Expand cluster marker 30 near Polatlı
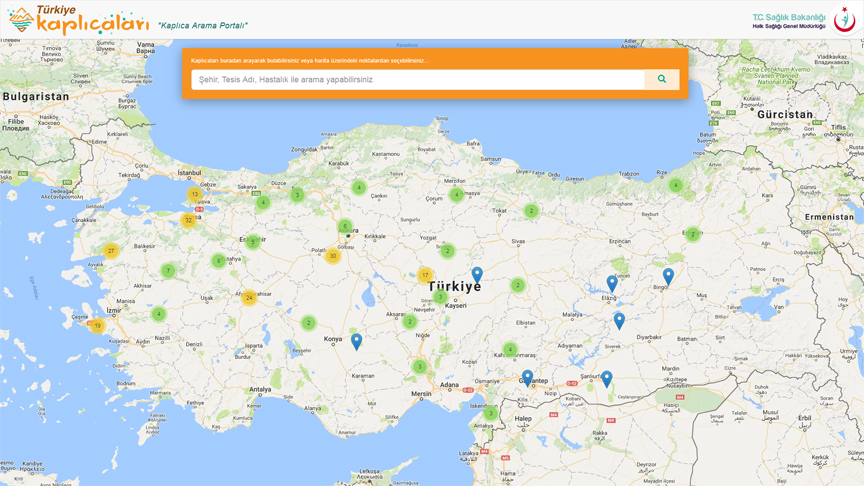The image size is (864, 486). pyautogui.click(x=332, y=256)
